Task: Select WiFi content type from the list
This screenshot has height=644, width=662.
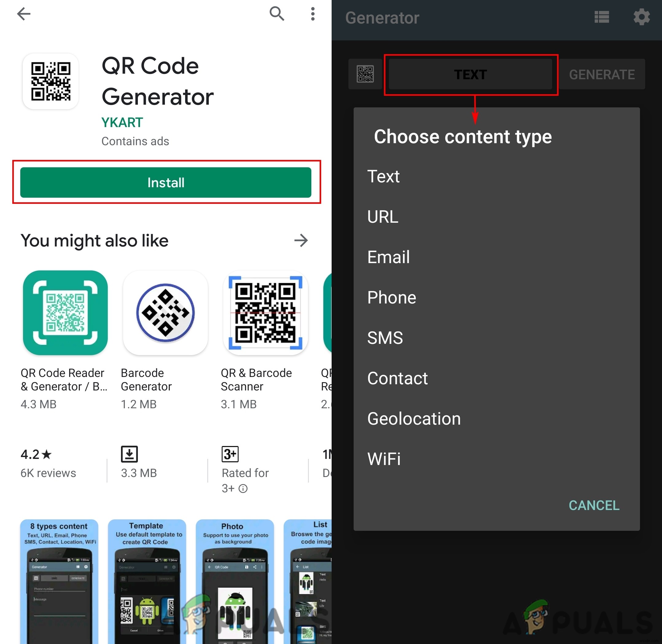Action: 385,458
